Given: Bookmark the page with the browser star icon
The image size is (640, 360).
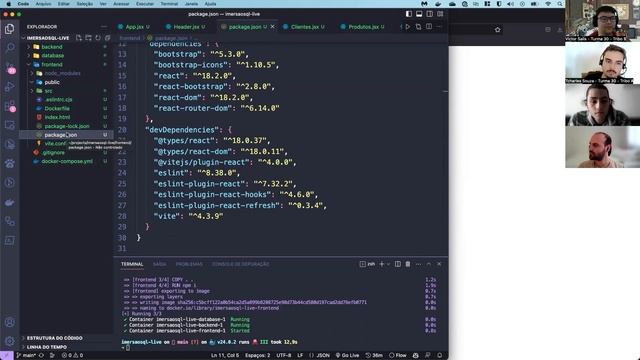Looking at the screenshot, I should coord(498,29).
